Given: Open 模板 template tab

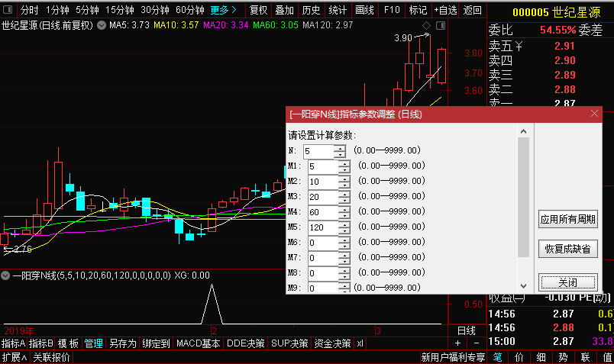Looking at the screenshot, I should point(68,343).
